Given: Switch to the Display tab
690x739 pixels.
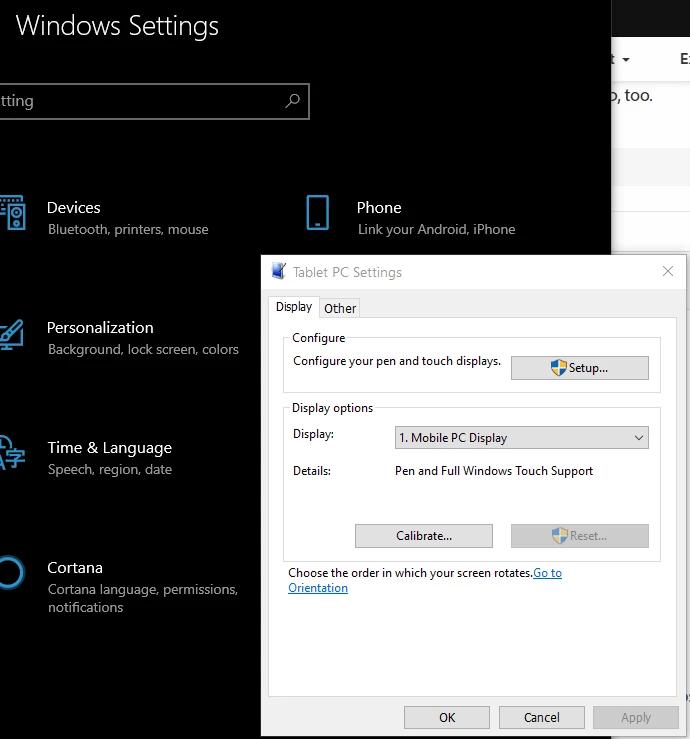Looking at the screenshot, I should pyautogui.click(x=294, y=307).
